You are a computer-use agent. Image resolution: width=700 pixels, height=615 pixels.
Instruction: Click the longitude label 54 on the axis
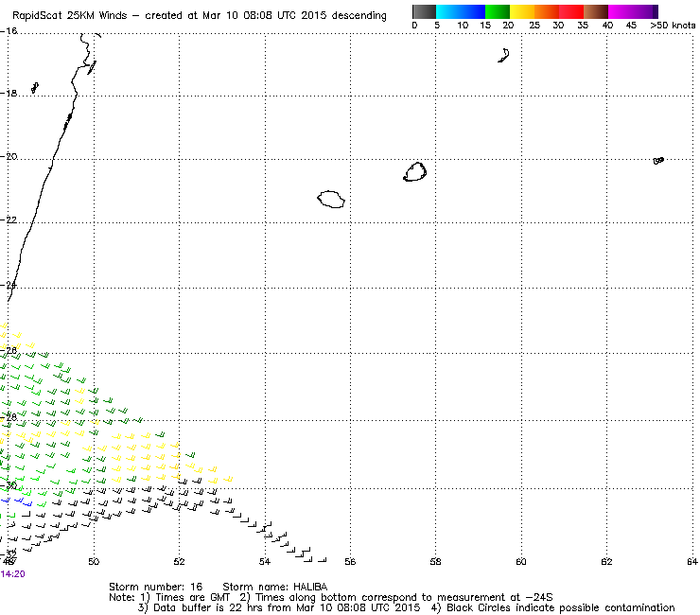click(265, 561)
